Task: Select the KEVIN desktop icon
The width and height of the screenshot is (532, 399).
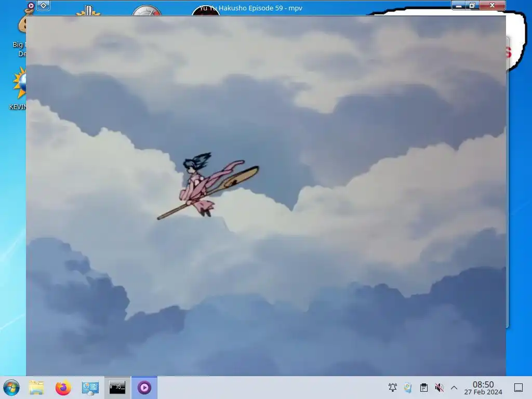Action: pyautogui.click(x=18, y=89)
